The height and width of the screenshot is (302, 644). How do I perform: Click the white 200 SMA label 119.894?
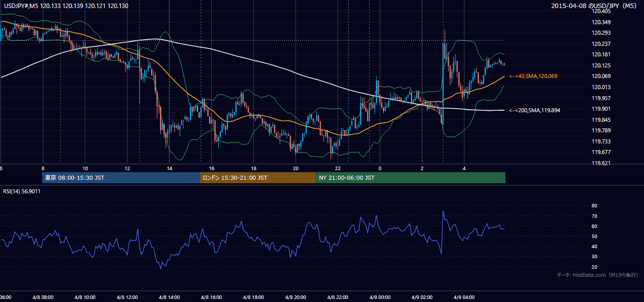click(x=534, y=110)
